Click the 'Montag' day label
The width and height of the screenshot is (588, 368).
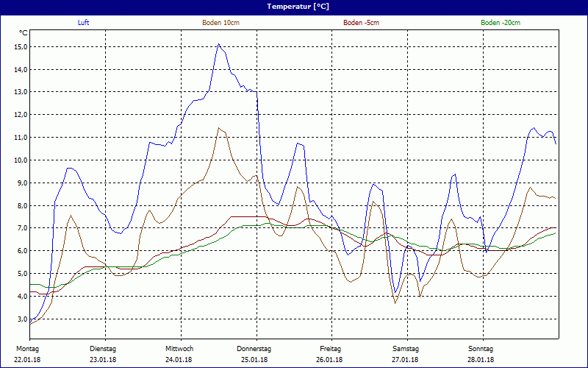pyautogui.click(x=27, y=349)
